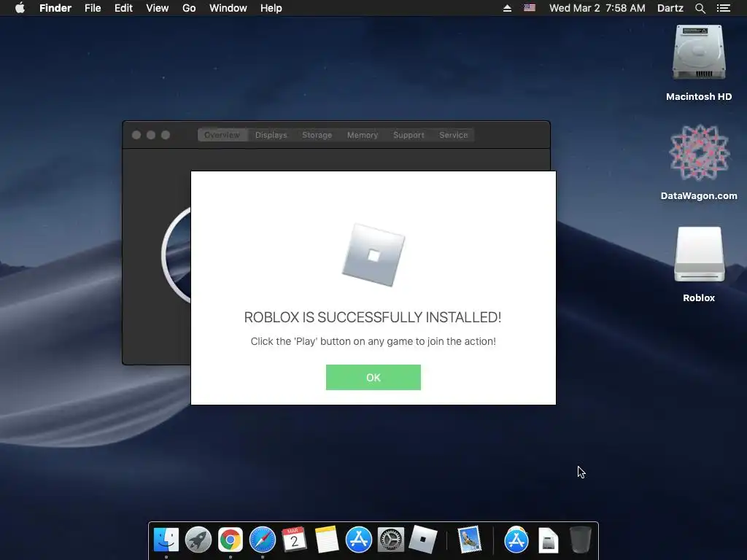The width and height of the screenshot is (747, 560).
Task: Click the eject icon in the menu bar
Action: 508,8
